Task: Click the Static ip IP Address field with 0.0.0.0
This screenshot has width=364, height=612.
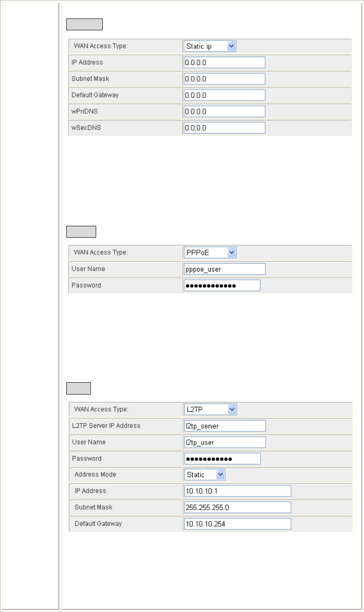Action: (x=224, y=62)
